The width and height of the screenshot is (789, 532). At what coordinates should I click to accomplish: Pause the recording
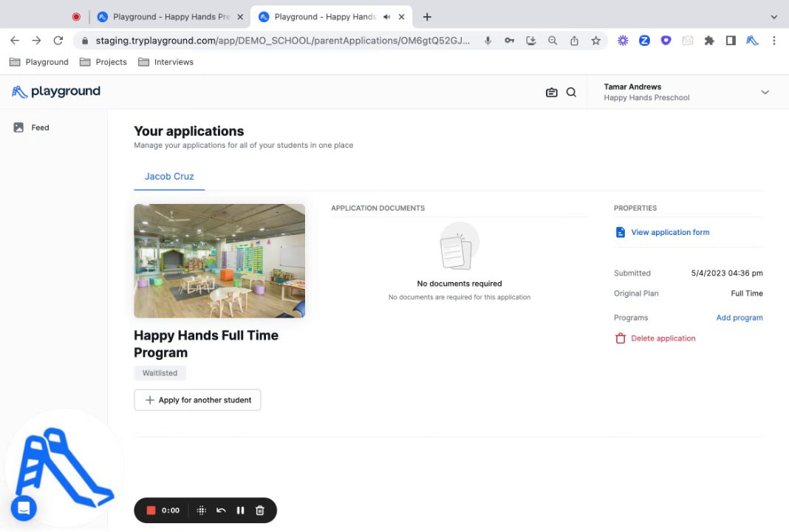click(x=240, y=511)
